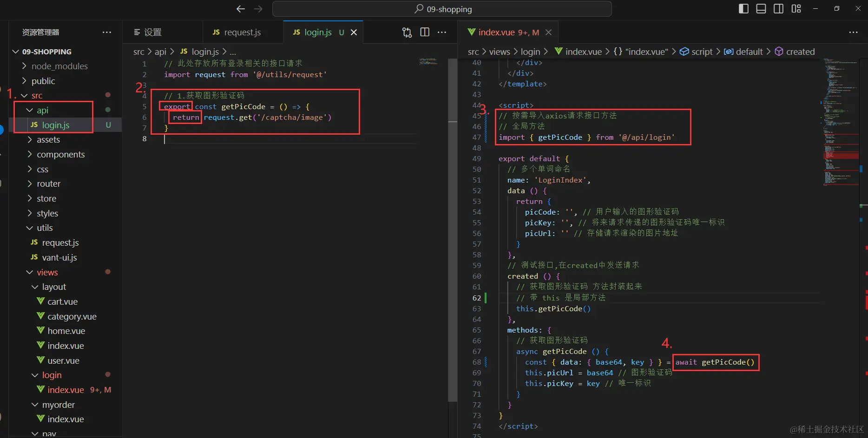Click breadcrumb 'views' in right editor
Image resolution: width=868 pixels, height=438 pixels.
click(x=500, y=52)
